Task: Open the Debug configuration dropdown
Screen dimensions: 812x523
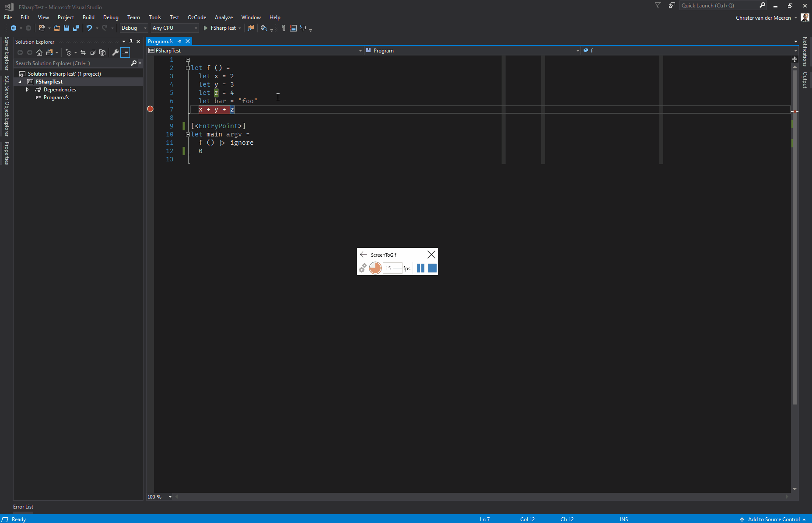Action: pyautogui.click(x=145, y=28)
